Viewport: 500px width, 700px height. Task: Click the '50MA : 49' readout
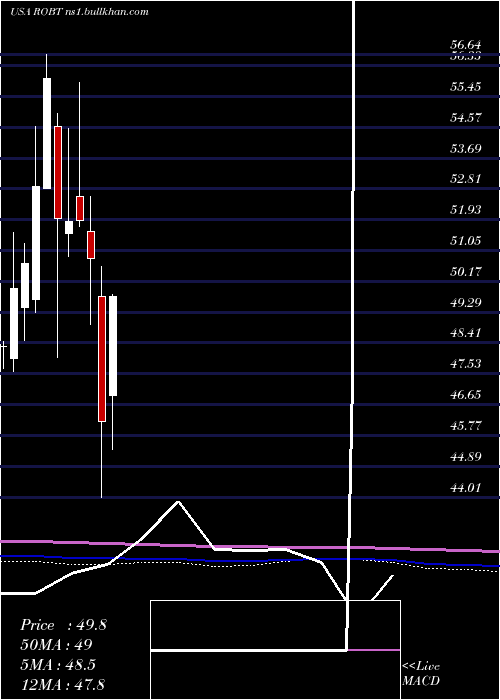click(x=56, y=645)
